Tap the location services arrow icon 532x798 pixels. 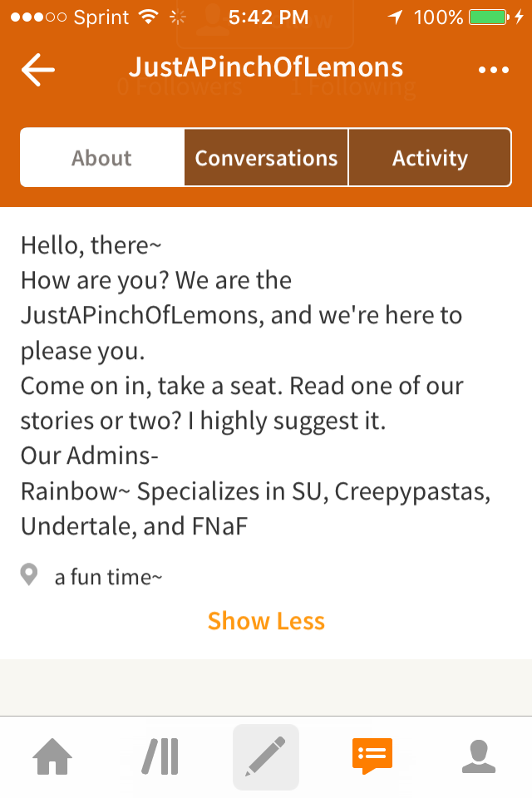pos(396,17)
